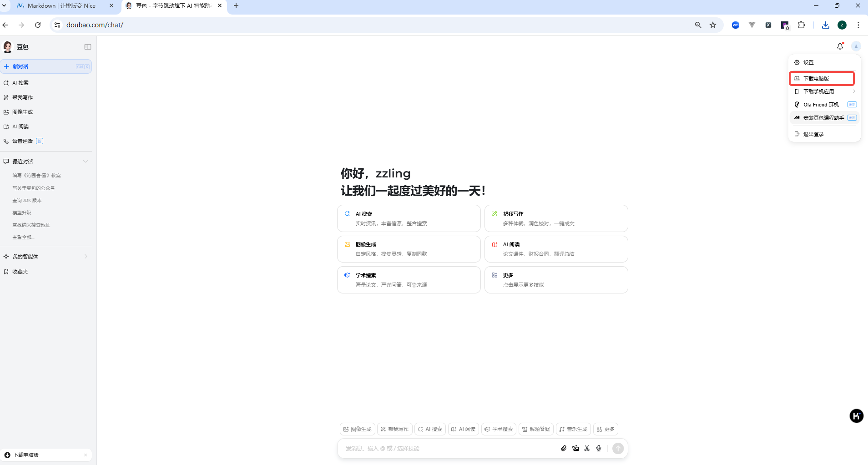Viewport: 868px width, 465px height.
Task: Dismiss the bottom-left 下载电脑版 banner
Action: coord(85,455)
